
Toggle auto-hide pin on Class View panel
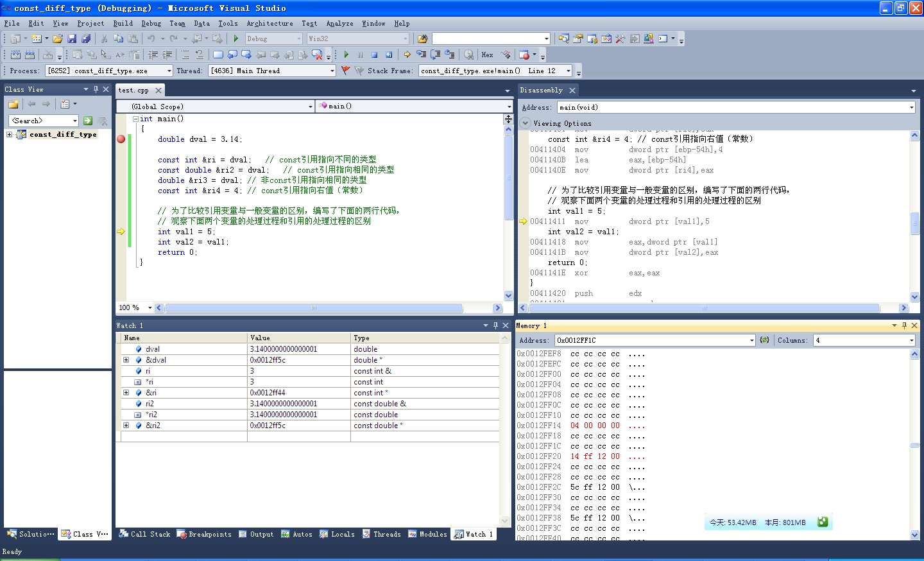coord(96,89)
